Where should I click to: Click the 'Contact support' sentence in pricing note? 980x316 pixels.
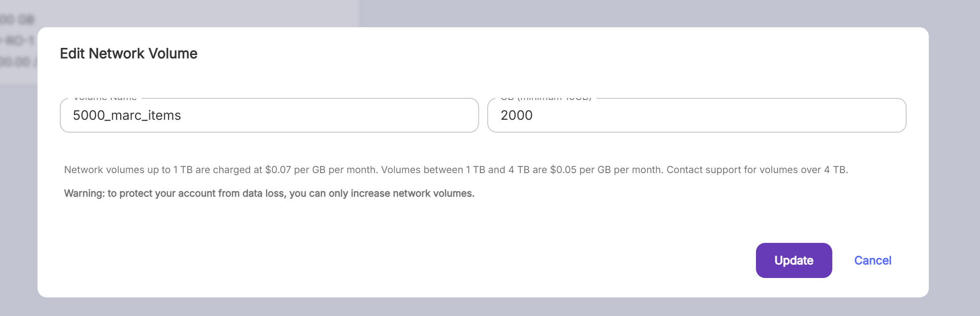(757, 170)
